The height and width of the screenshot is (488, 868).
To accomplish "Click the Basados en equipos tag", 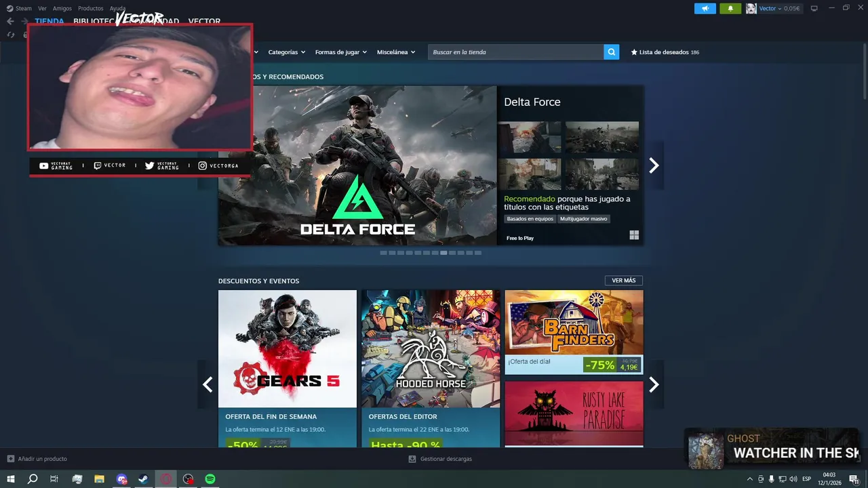I will (x=530, y=219).
